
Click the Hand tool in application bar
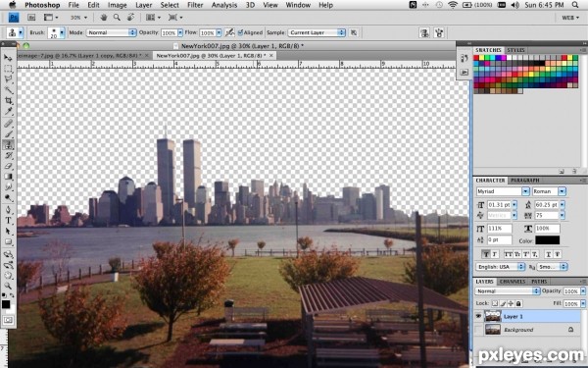pyautogui.click(x=104, y=18)
